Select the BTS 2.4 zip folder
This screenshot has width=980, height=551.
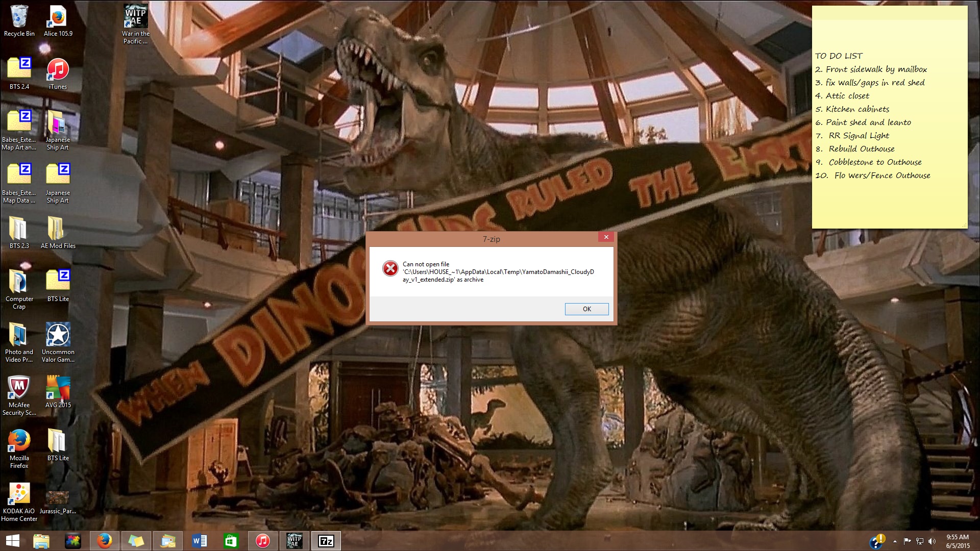pos(19,74)
